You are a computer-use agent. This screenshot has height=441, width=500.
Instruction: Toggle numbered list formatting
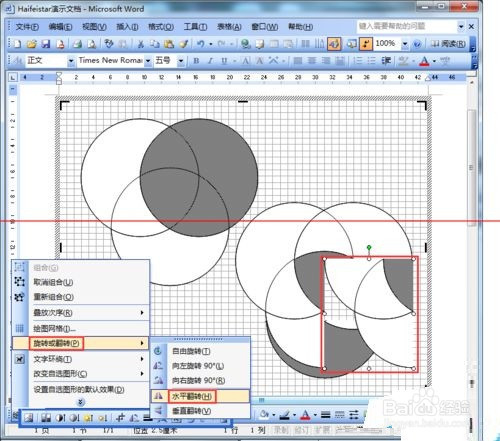(357, 61)
